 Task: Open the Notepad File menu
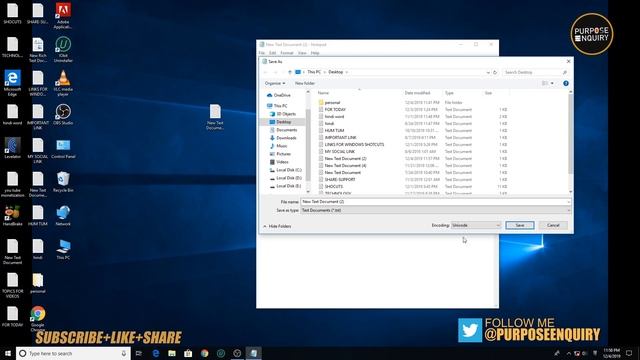pyautogui.click(x=262, y=53)
